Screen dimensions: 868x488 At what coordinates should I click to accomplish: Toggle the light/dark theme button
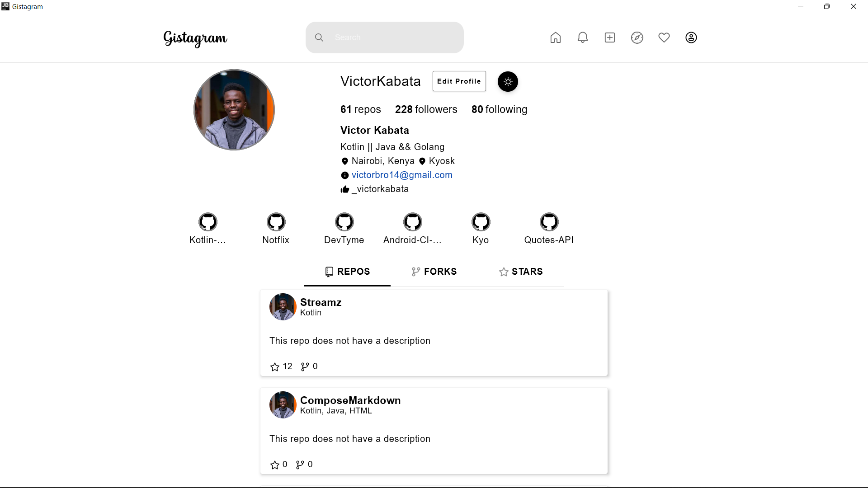[508, 82]
